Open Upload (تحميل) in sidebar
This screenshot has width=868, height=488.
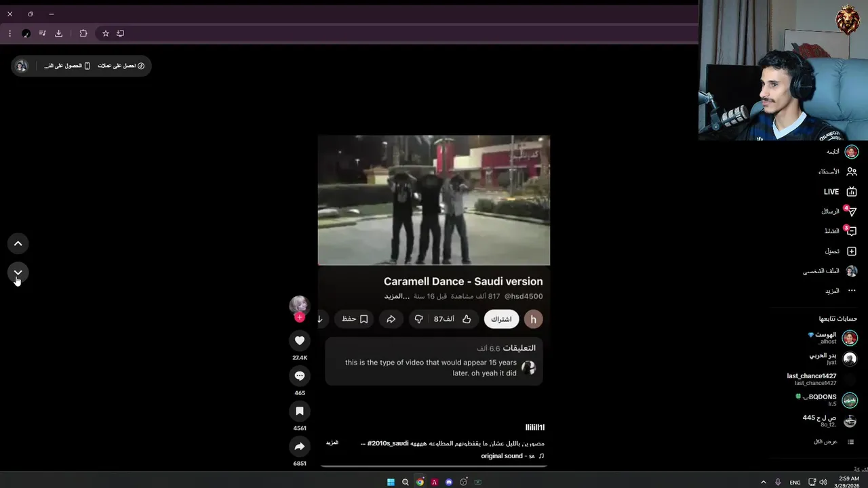(x=840, y=251)
